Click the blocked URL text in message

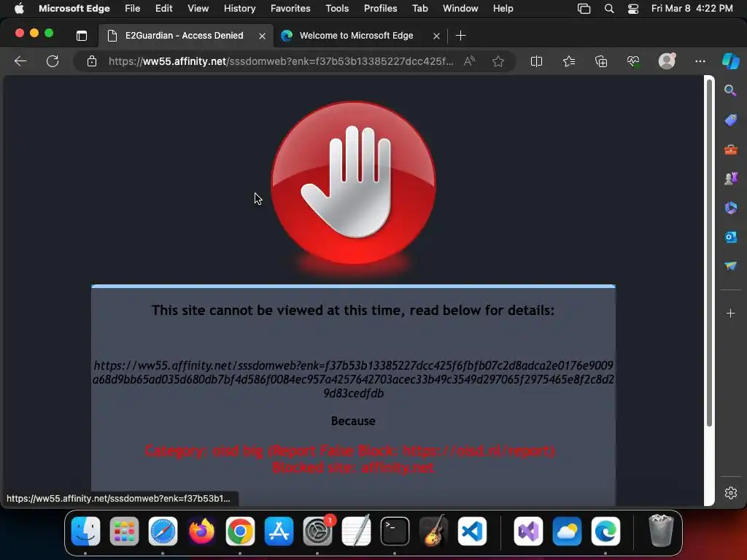[353, 379]
